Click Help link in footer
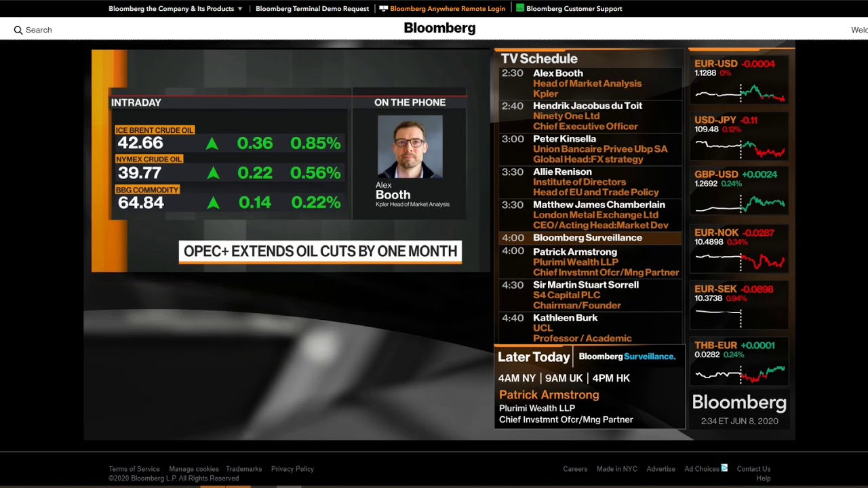The image size is (868, 488). tap(764, 479)
